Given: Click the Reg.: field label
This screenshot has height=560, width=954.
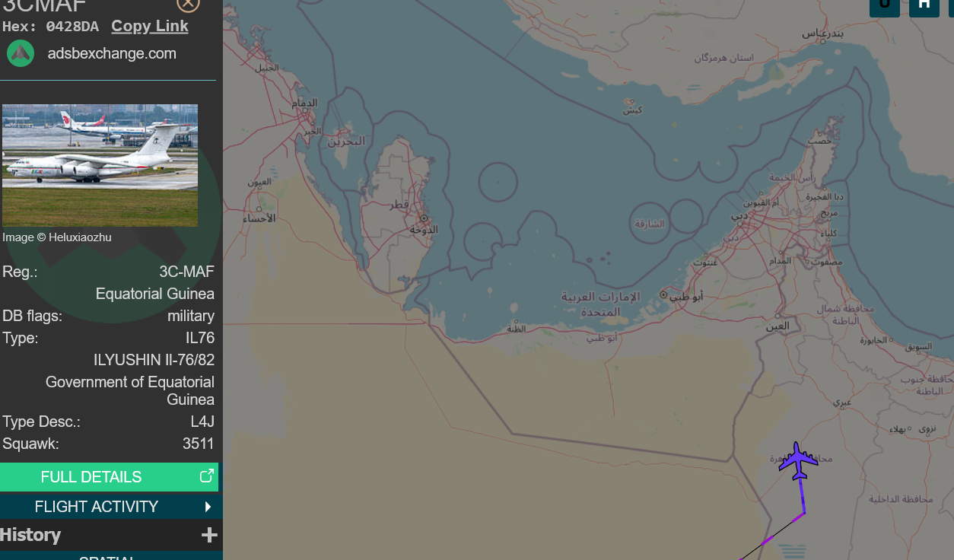Looking at the screenshot, I should (20, 272).
